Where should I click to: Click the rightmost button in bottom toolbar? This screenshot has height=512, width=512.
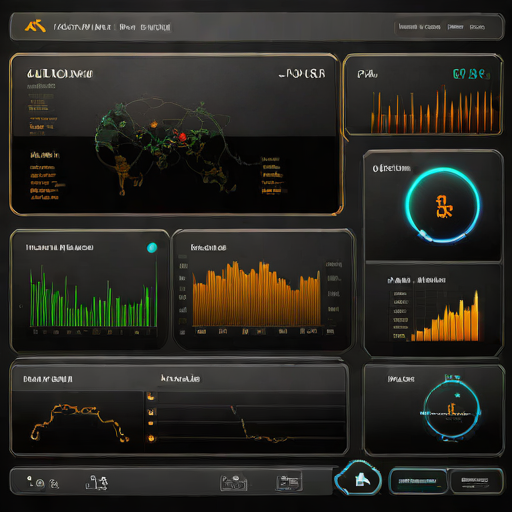[476, 481]
